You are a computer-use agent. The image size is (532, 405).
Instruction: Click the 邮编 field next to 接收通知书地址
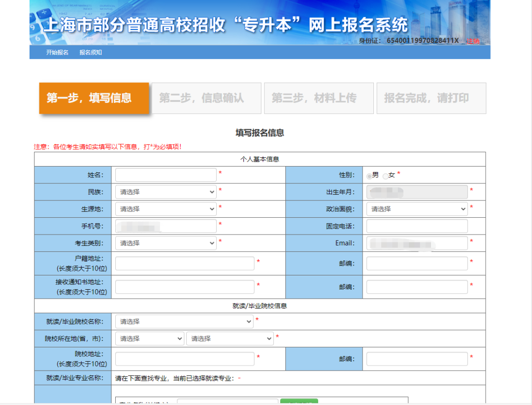coord(417,286)
